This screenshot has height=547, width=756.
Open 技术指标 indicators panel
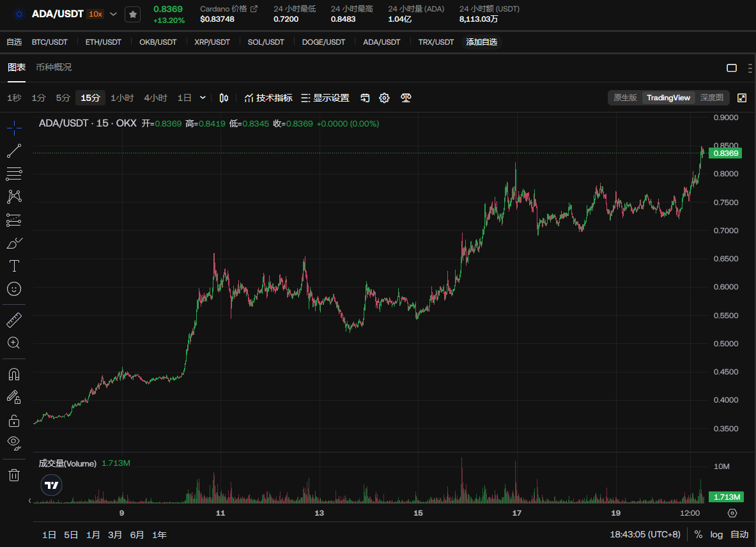(x=268, y=98)
